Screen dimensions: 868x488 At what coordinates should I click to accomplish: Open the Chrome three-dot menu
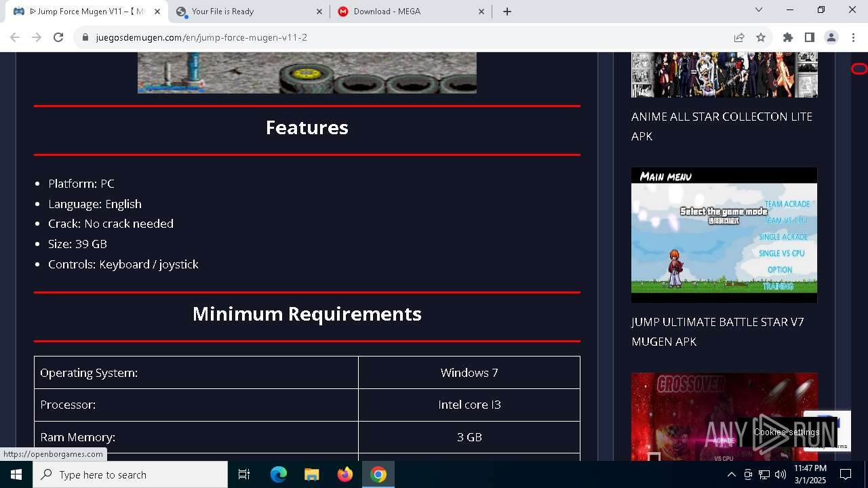(x=853, y=37)
